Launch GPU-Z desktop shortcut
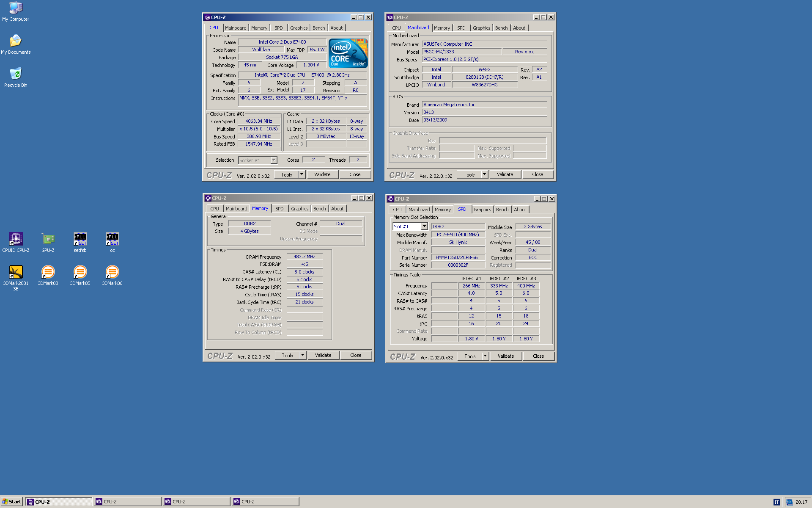812x508 pixels. coord(48,242)
